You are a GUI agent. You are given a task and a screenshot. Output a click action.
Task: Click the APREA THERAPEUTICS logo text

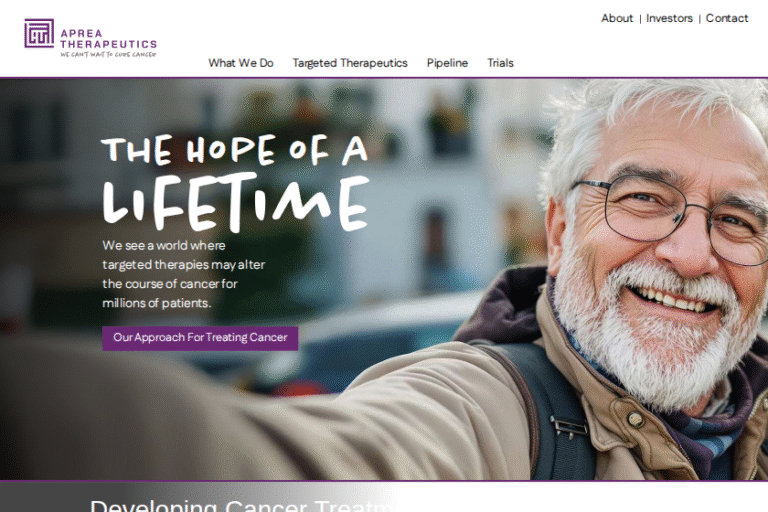coord(109,39)
